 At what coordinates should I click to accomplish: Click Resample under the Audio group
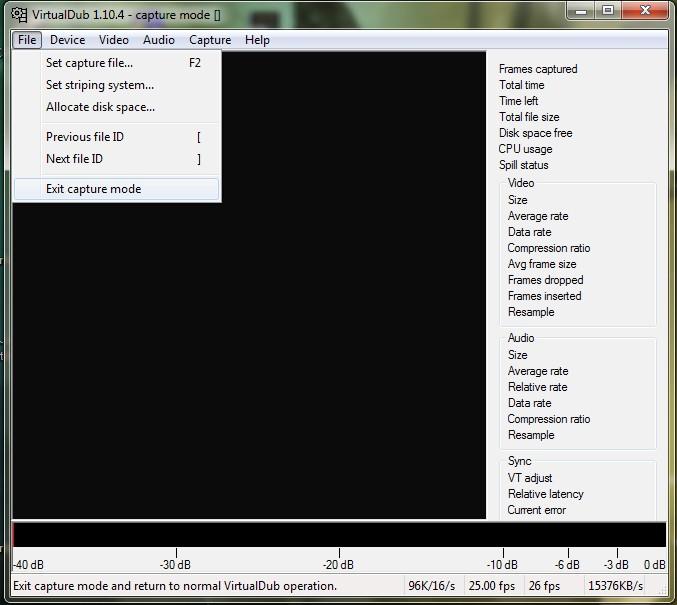click(x=531, y=435)
